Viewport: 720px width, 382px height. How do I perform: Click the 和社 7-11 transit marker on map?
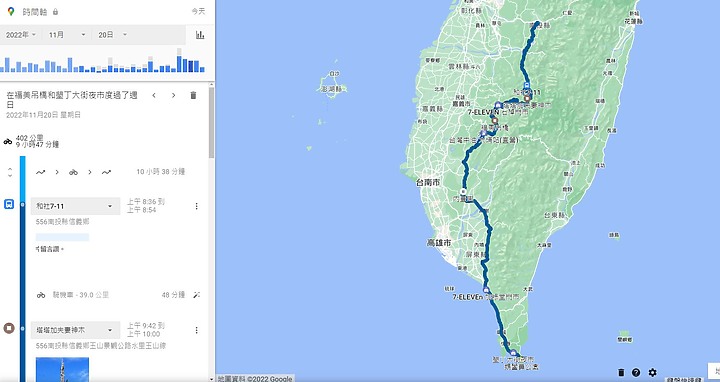(526, 85)
